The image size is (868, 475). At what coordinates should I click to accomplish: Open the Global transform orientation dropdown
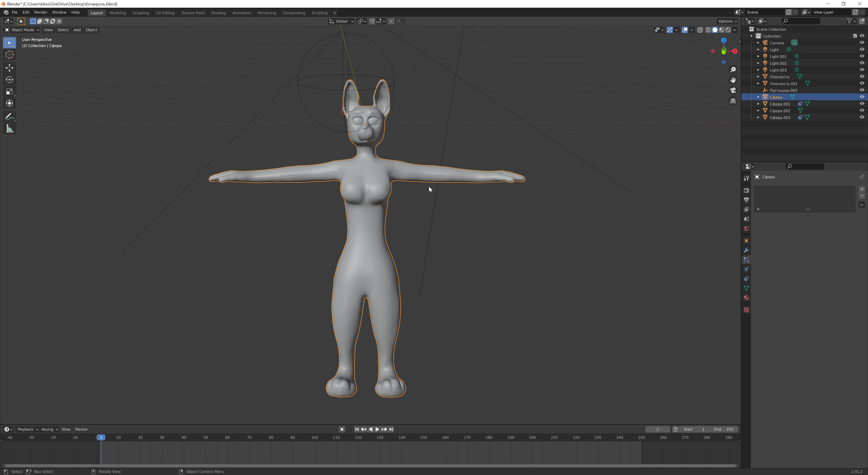coord(341,21)
